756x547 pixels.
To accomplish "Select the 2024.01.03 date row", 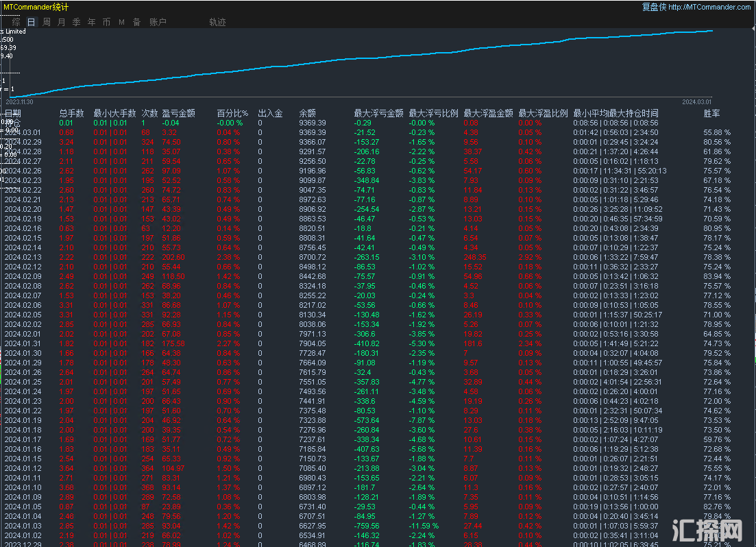I will tap(23, 526).
